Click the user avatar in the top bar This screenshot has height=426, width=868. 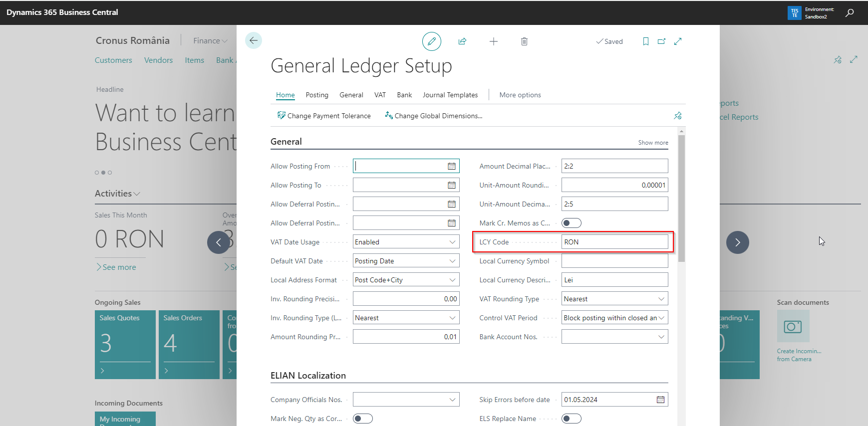[795, 12]
